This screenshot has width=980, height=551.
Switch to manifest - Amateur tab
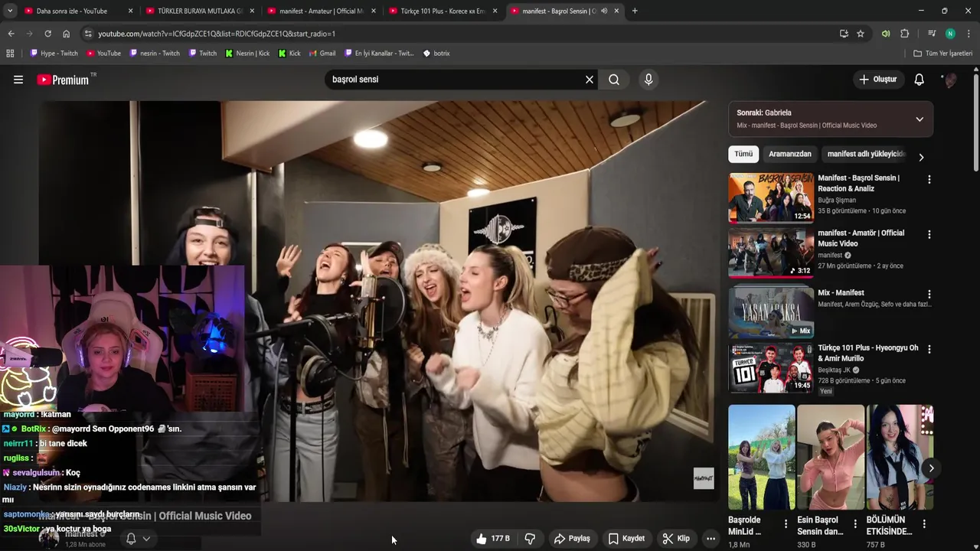pos(321,11)
